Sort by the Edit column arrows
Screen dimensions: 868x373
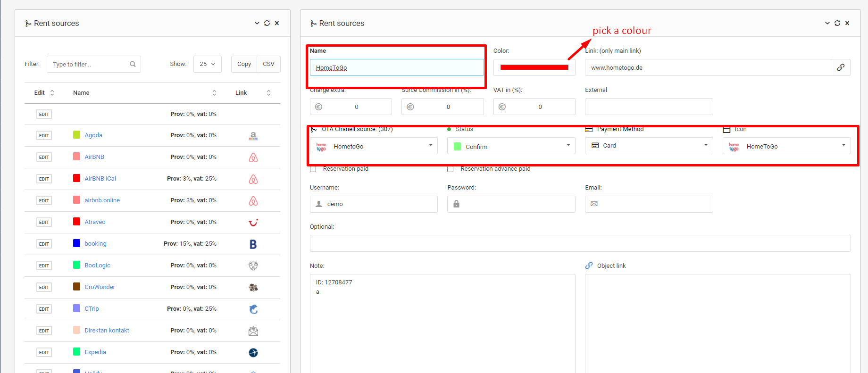52,93
